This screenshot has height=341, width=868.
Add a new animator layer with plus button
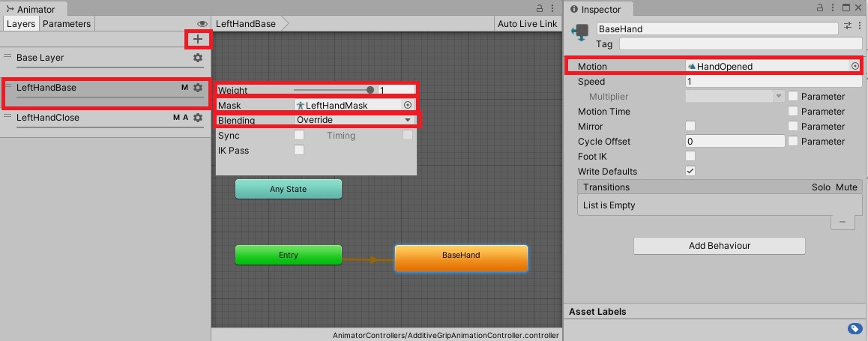point(198,39)
